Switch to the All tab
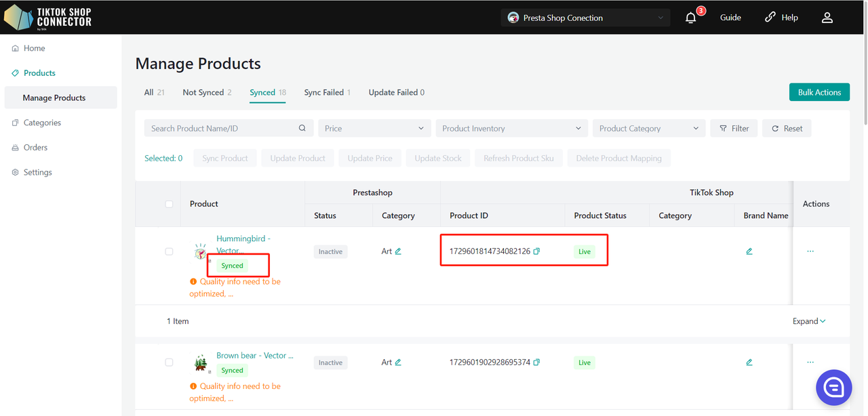The height and width of the screenshot is (416, 868). coord(155,92)
